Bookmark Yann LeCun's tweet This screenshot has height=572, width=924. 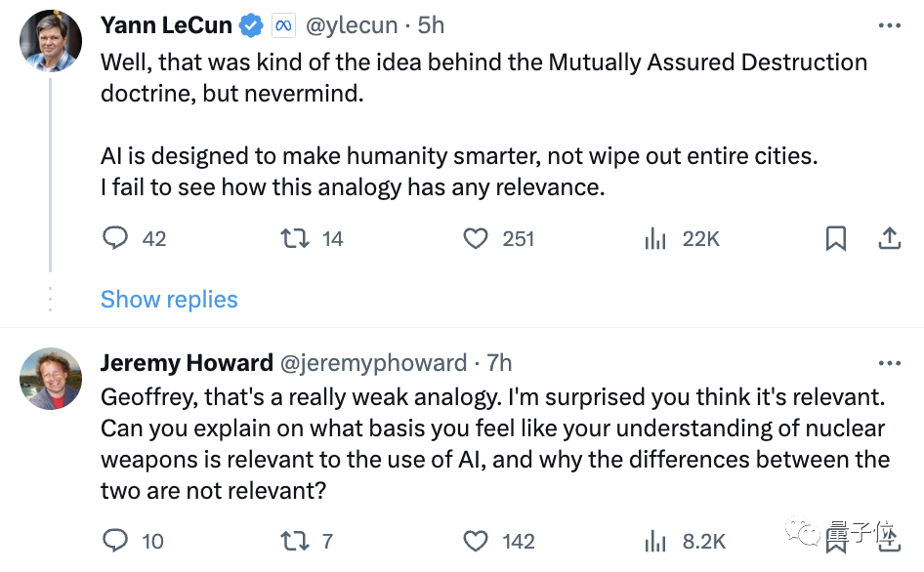tap(836, 238)
